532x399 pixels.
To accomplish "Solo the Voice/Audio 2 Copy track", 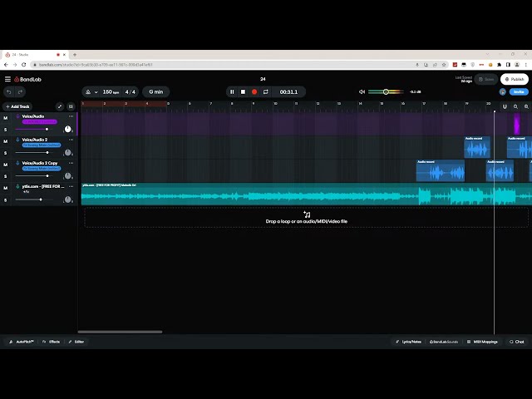I will pos(6,176).
